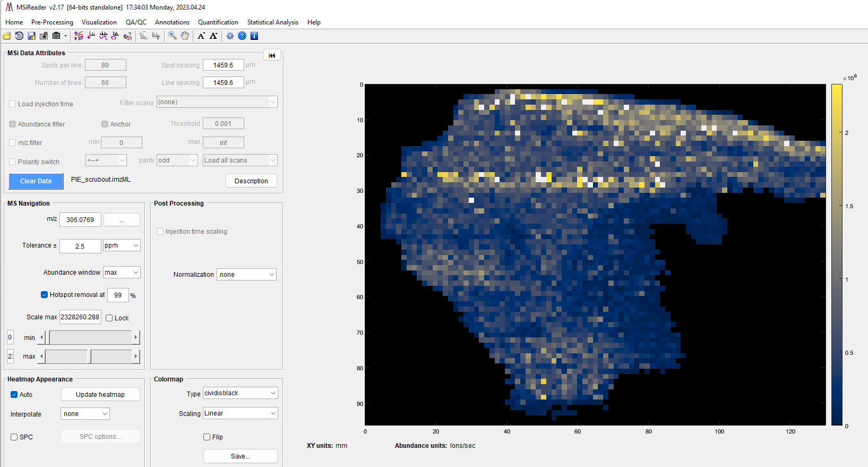Open settings via the gear icon
This screenshot has width=868, height=467.
click(x=230, y=36)
